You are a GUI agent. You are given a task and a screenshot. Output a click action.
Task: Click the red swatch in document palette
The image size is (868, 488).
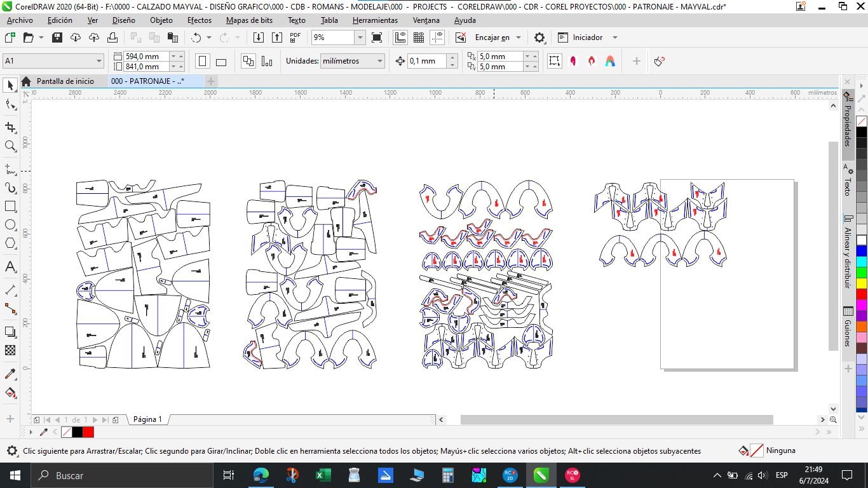click(x=88, y=432)
